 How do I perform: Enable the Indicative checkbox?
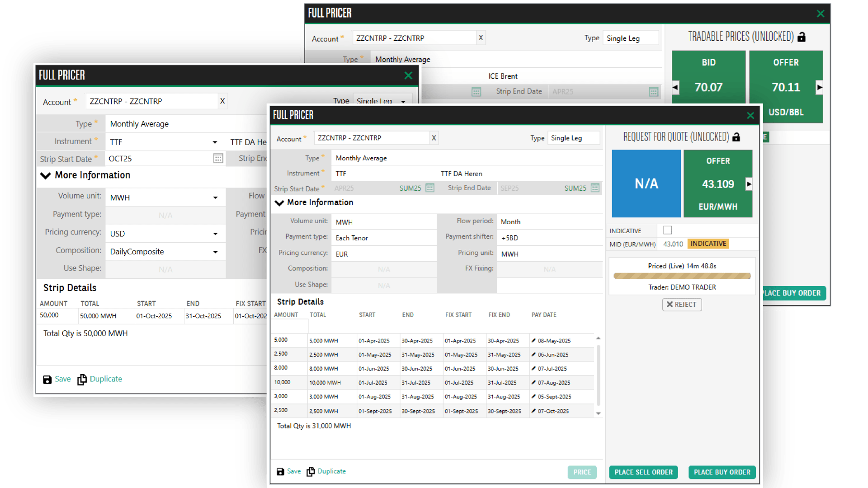667,230
